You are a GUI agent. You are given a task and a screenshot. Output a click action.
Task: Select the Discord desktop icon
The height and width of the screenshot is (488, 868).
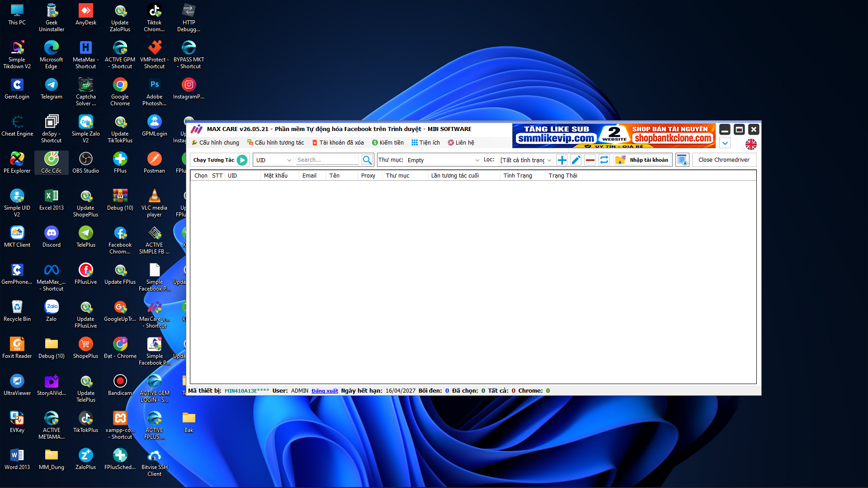point(52,237)
